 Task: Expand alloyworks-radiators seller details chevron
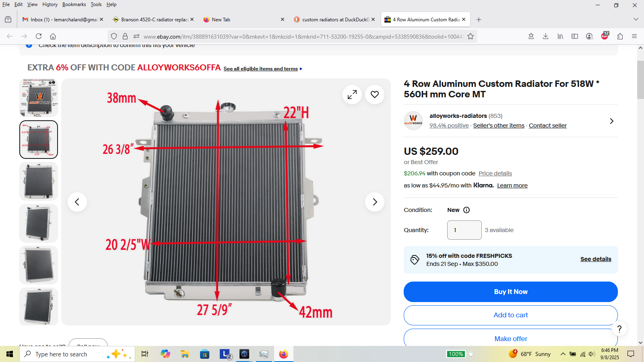(611, 121)
